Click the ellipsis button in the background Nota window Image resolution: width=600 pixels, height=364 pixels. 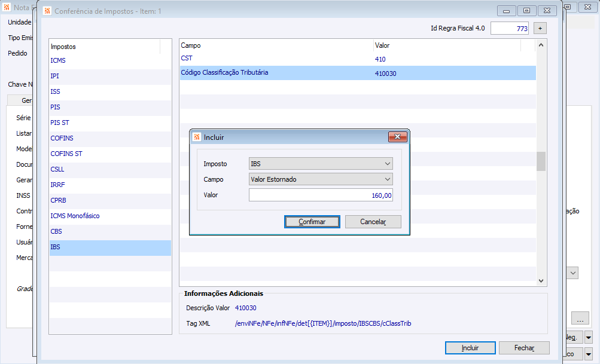(x=580, y=318)
